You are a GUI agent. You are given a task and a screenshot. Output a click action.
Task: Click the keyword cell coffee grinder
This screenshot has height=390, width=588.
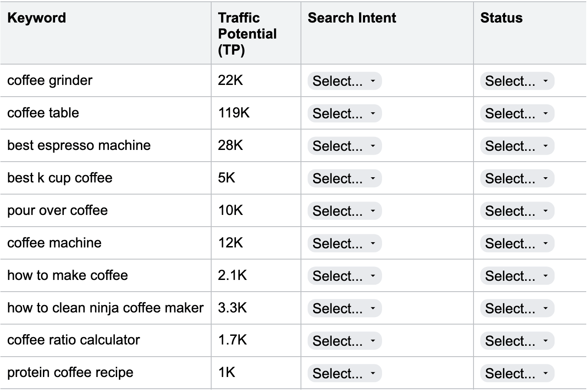click(49, 81)
